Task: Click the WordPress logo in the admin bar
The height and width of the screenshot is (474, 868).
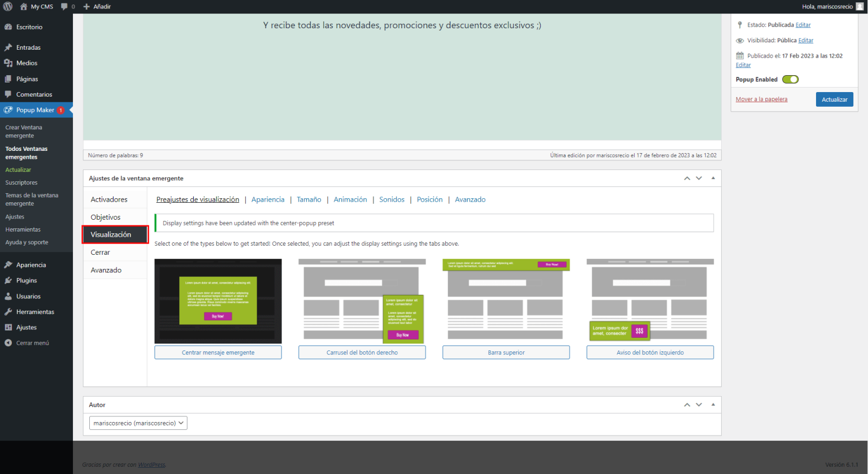Action: pyautogui.click(x=7, y=6)
